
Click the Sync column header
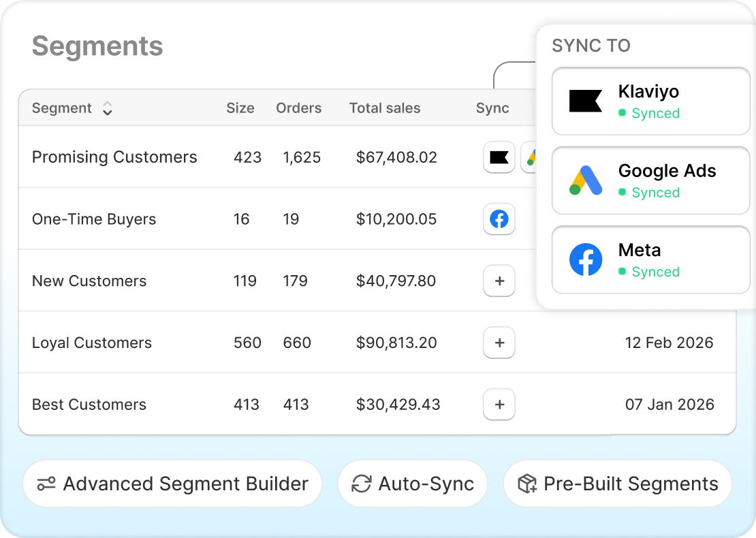pyautogui.click(x=492, y=108)
